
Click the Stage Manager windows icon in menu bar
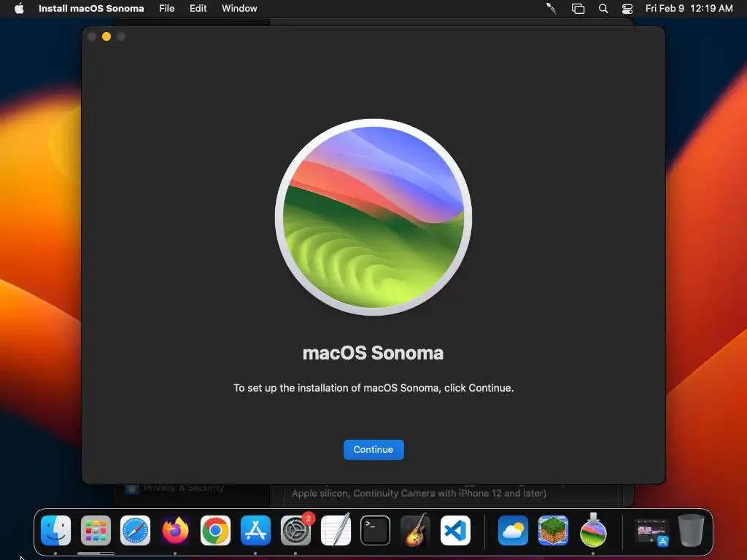pos(578,9)
